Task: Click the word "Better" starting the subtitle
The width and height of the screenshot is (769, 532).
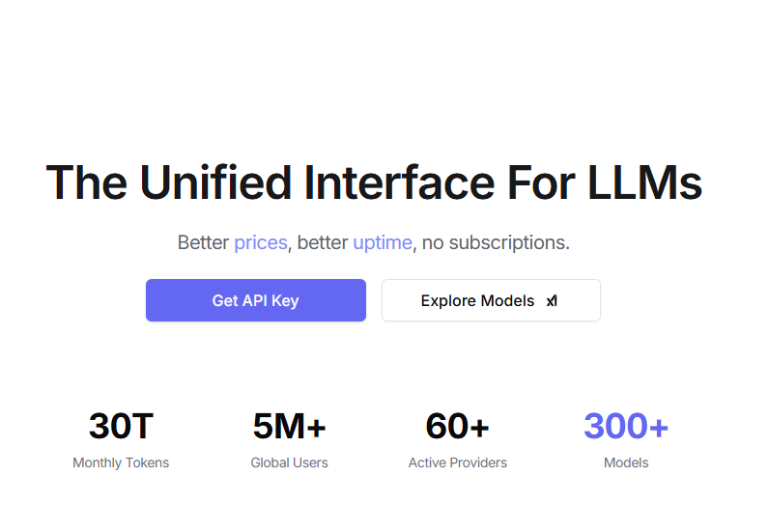Action: [x=203, y=242]
